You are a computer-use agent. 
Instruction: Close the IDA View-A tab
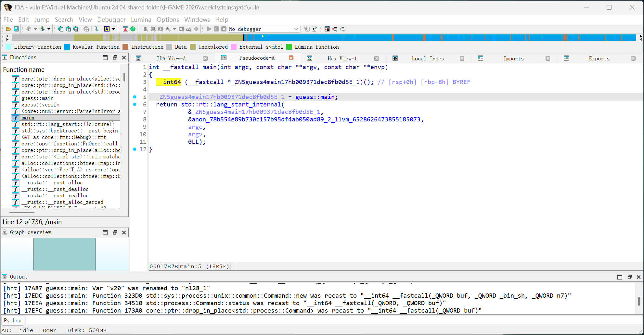click(205, 58)
